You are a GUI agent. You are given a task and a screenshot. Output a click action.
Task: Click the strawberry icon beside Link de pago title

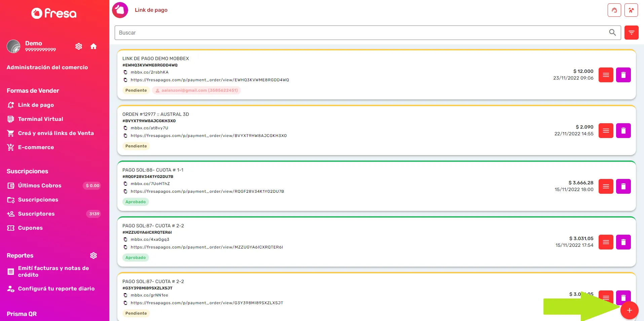120,10
